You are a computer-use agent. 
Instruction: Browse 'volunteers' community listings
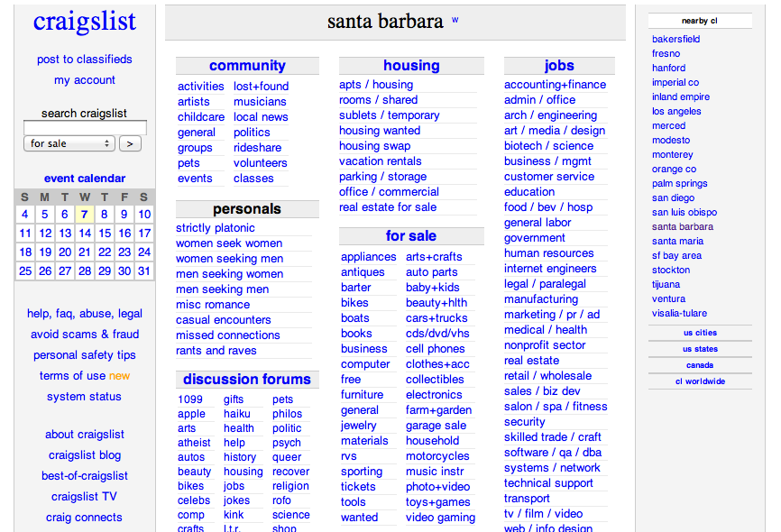(x=261, y=163)
